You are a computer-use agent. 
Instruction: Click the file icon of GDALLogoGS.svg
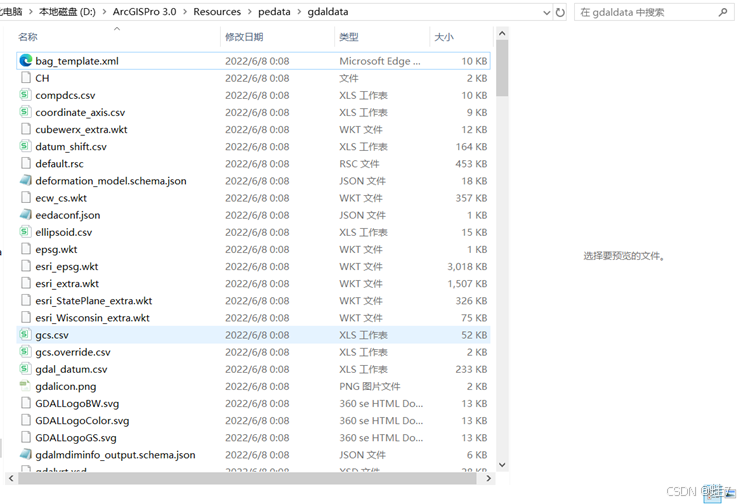point(26,437)
